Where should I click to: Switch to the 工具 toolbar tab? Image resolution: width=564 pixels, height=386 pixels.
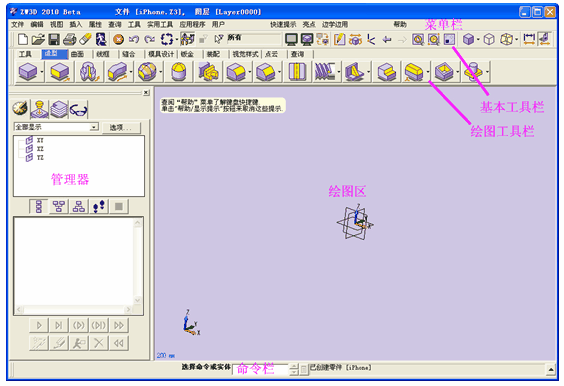[25, 54]
